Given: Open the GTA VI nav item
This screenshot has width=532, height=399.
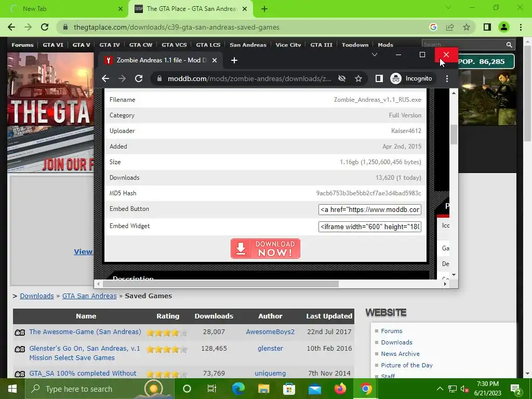Looking at the screenshot, I should pyautogui.click(x=53, y=45).
